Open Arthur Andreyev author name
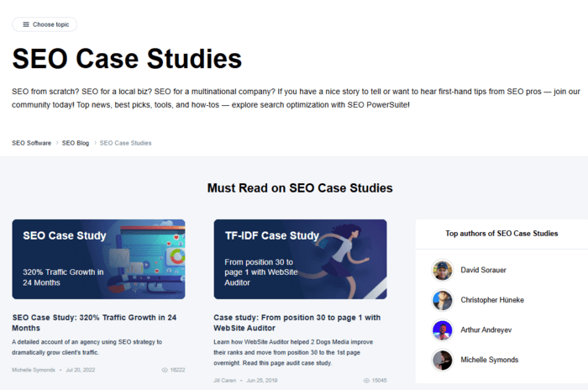The image size is (588, 390). click(486, 330)
